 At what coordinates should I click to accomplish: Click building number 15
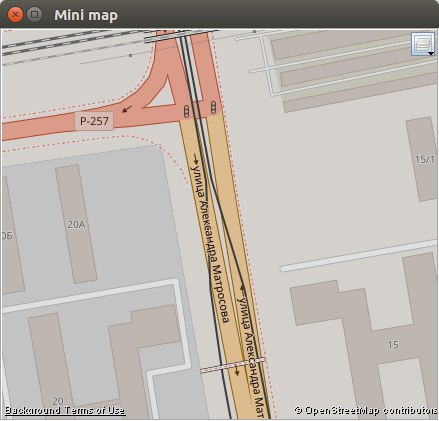[x=393, y=345]
